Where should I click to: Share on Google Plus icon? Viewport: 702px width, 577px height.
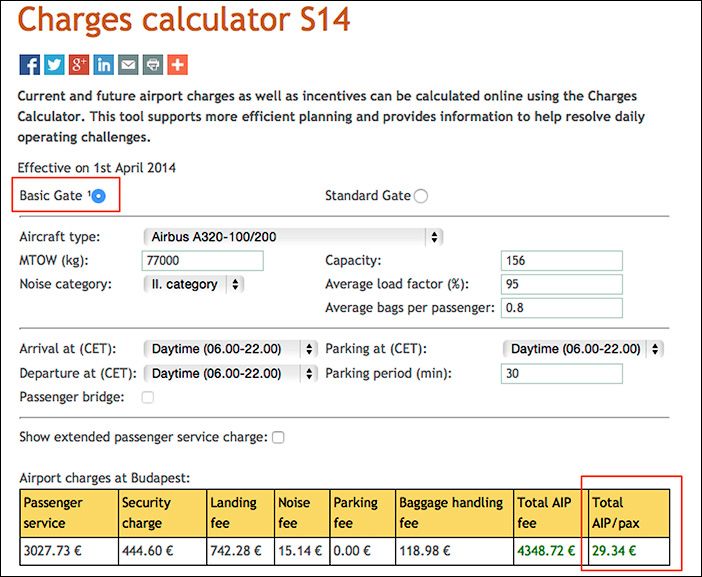(x=79, y=65)
